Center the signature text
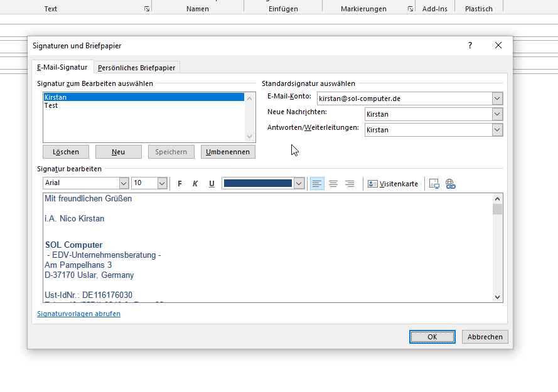Image resolution: width=558 pixels, height=392 pixels. 333,184
